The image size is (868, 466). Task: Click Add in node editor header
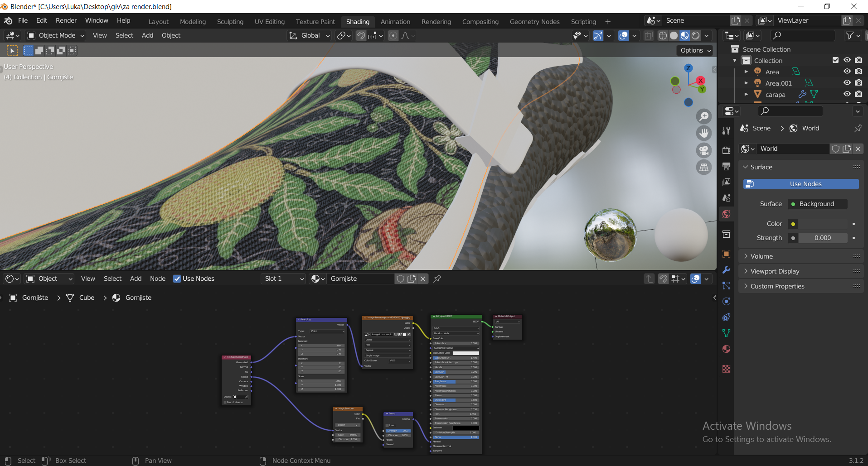point(136,279)
